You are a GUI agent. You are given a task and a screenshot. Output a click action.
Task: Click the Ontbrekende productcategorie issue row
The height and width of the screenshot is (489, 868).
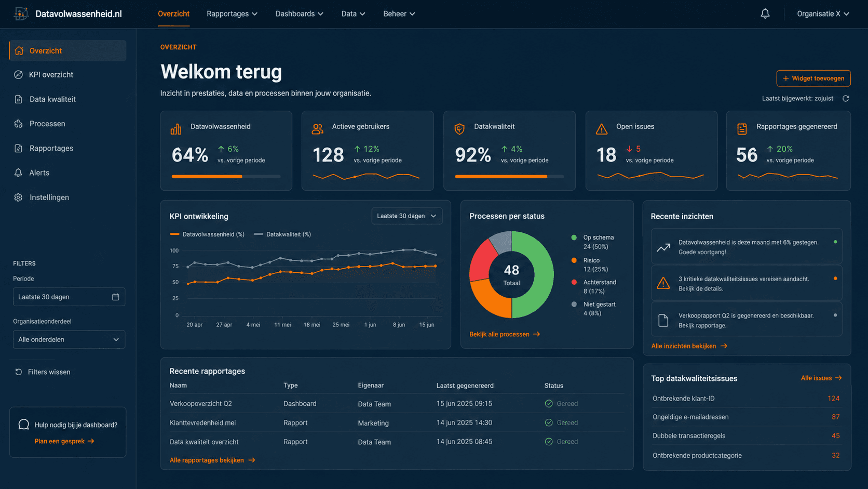point(747,455)
